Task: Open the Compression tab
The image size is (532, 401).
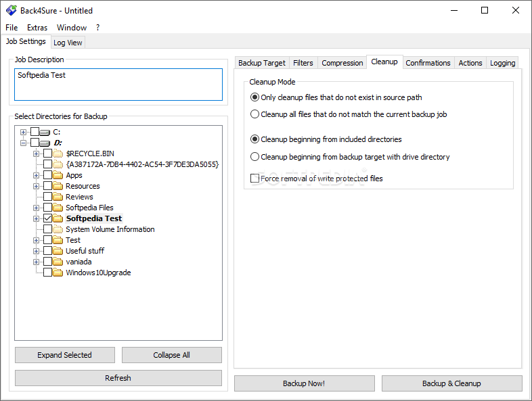Action: click(342, 63)
